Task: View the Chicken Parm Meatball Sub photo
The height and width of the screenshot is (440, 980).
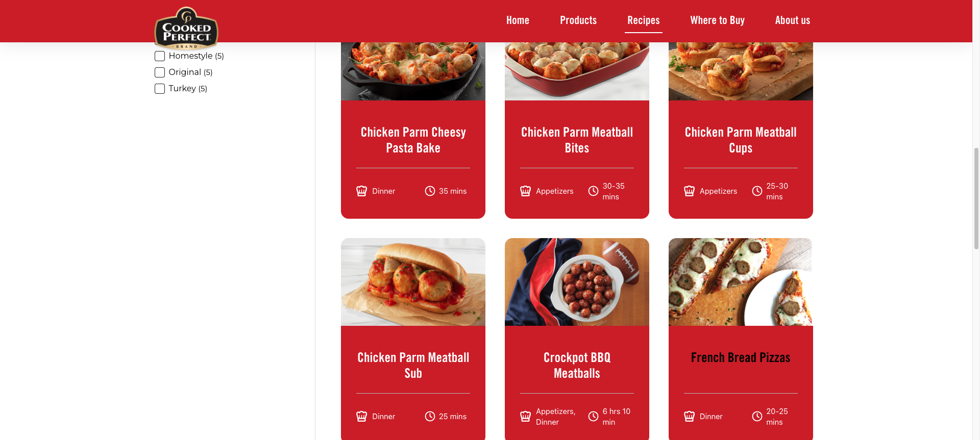Action: coord(413,282)
